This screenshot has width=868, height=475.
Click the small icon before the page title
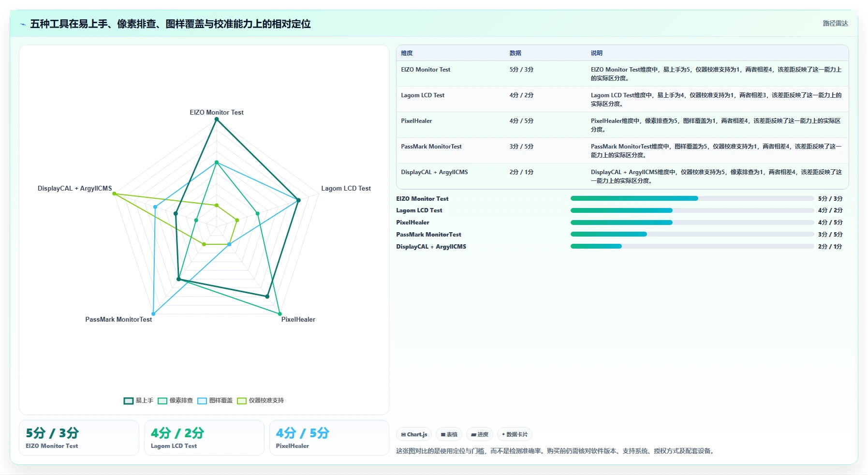(23, 24)
